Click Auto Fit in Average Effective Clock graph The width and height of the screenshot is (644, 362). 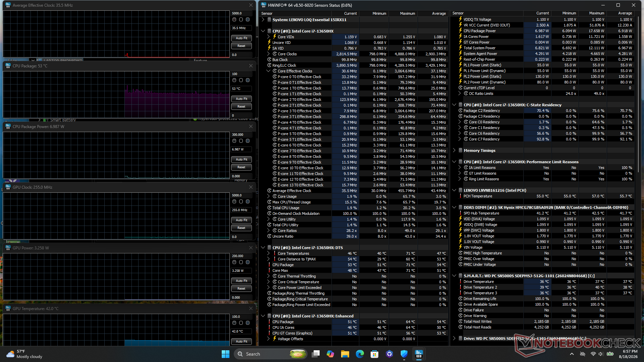click(241, 38)
